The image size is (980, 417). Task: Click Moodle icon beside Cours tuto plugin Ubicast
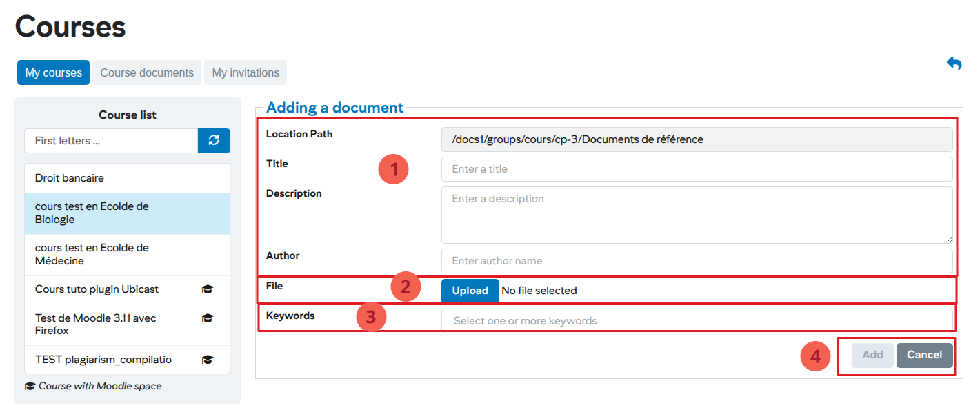click(x=208, y=290)
